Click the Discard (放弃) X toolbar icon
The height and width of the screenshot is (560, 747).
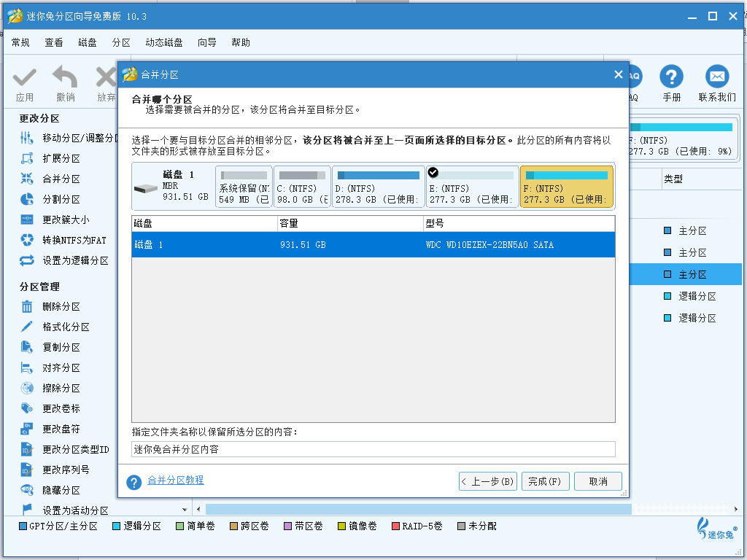107,77
